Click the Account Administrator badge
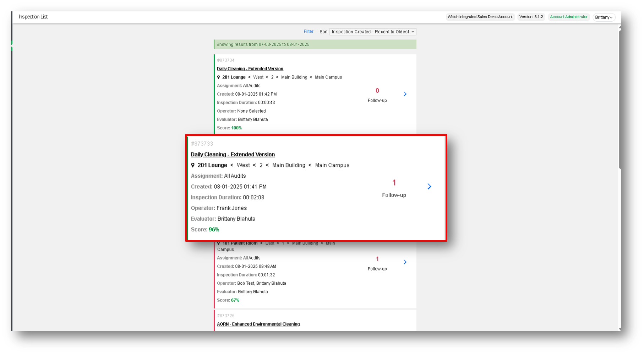 click(x=569, y=17)
